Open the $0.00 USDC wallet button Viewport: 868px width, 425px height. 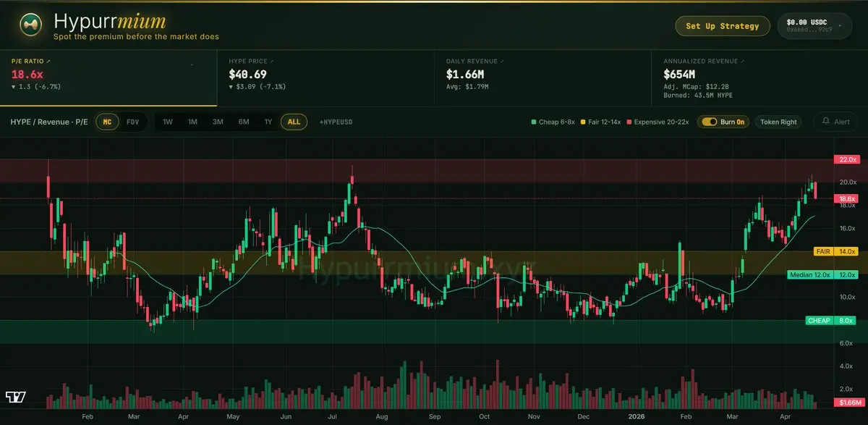click(x=814, y=26)
